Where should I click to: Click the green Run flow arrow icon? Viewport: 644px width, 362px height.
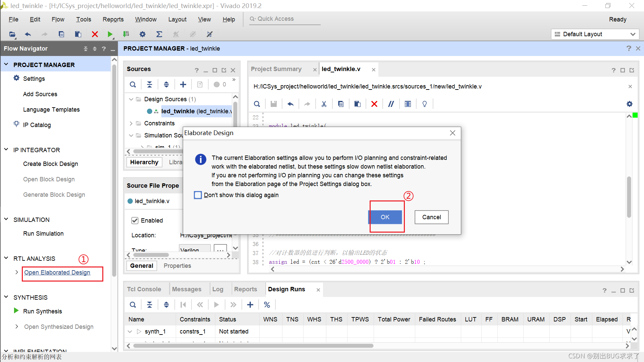[x=110, y=34]
